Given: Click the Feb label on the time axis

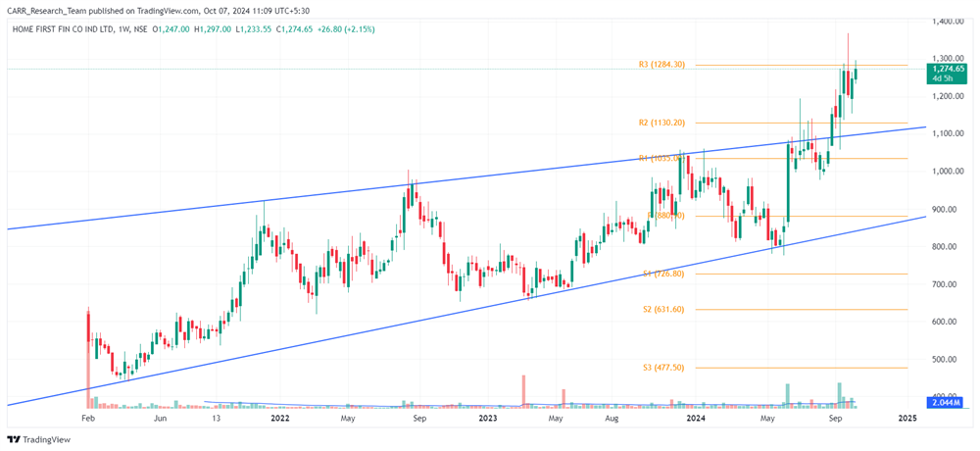Looking at the screenshot, I should pyautogui.click(x=88, y=418).
